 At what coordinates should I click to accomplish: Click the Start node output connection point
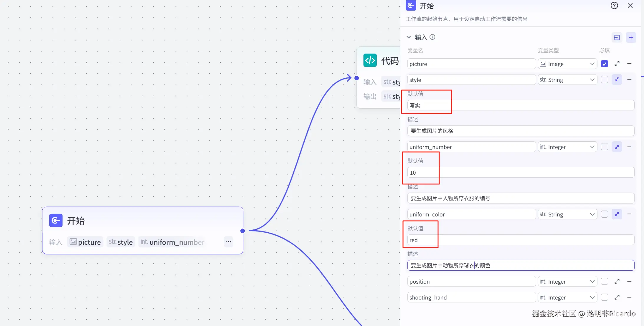pos(242,231)
